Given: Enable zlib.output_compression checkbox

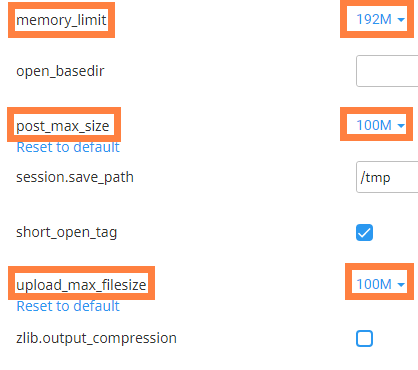Looking at the screenshot, I should (364, 339).
